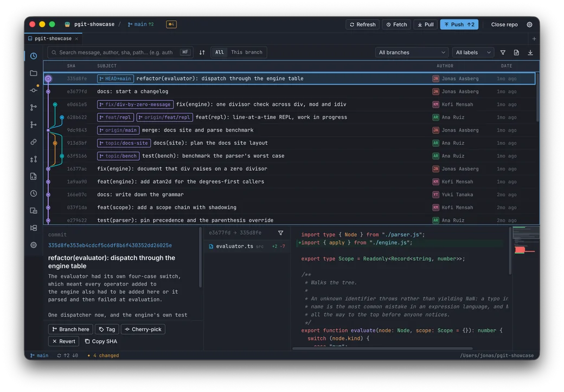The image size is (564, 392).
Task: Open the working changes icon with orange dot
Action: 34,90
